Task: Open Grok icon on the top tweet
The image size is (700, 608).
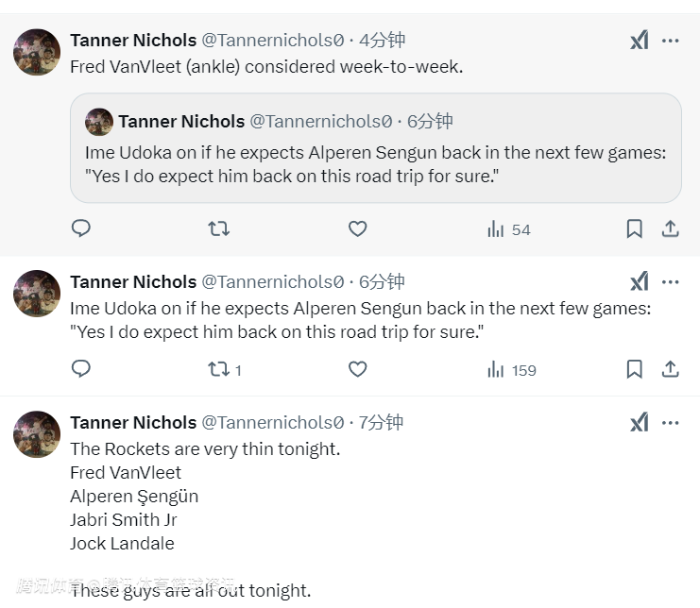Action: [640, 41]
